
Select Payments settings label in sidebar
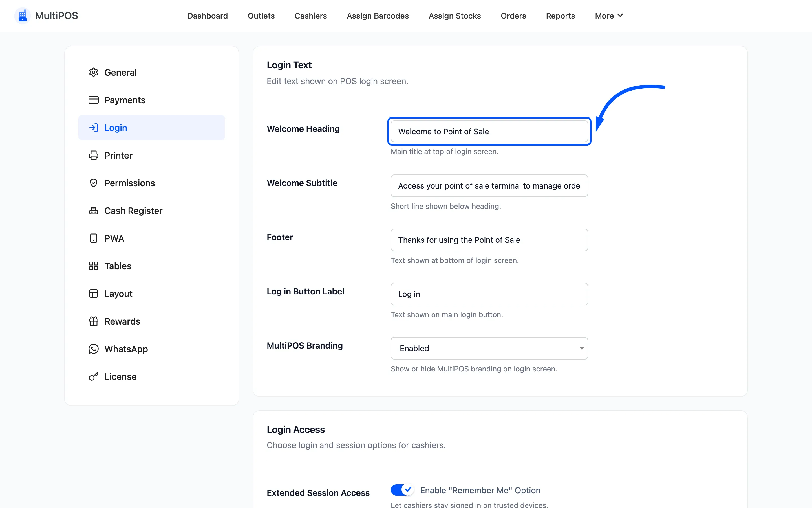(x=125, y=100)
